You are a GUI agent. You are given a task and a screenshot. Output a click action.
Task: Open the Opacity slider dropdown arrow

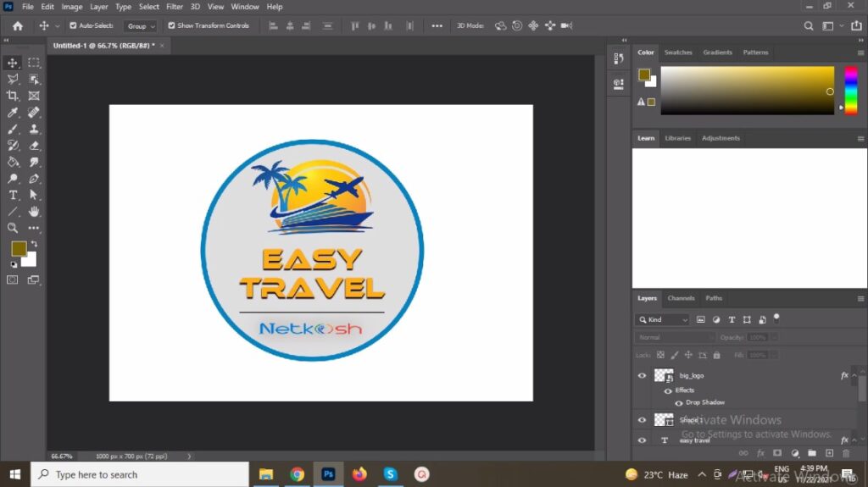(775, 338)
